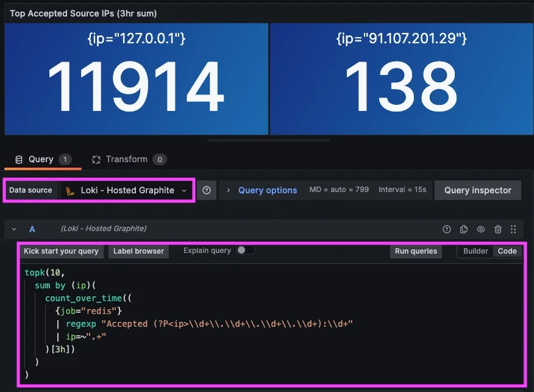
Task: Collapse query A row with chevron
Action: coord(14,229)
